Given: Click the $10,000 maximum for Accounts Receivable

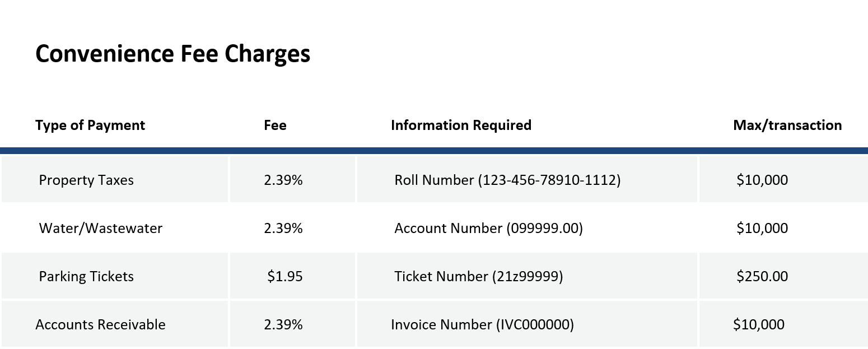Looking at the screenshot, I should click(x=759, y=325).
